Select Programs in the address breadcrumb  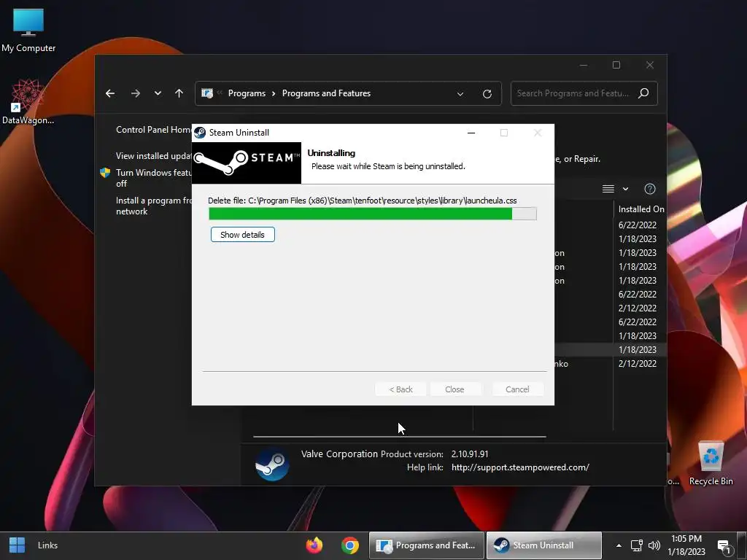coord(247,93)
